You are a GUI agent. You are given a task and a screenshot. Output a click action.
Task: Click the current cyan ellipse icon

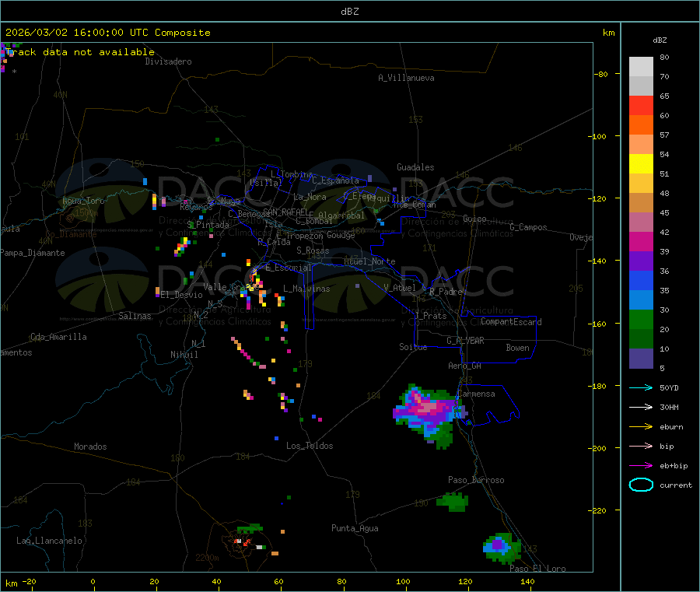click(641, 485)
